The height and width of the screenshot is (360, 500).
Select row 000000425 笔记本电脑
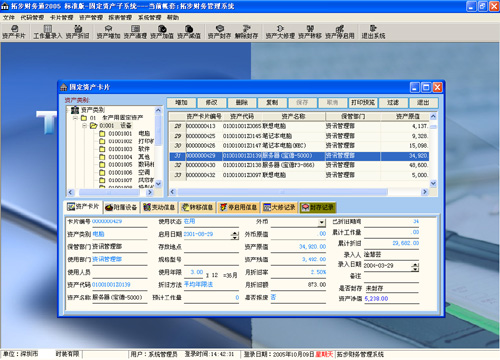[x=299, y=136]
